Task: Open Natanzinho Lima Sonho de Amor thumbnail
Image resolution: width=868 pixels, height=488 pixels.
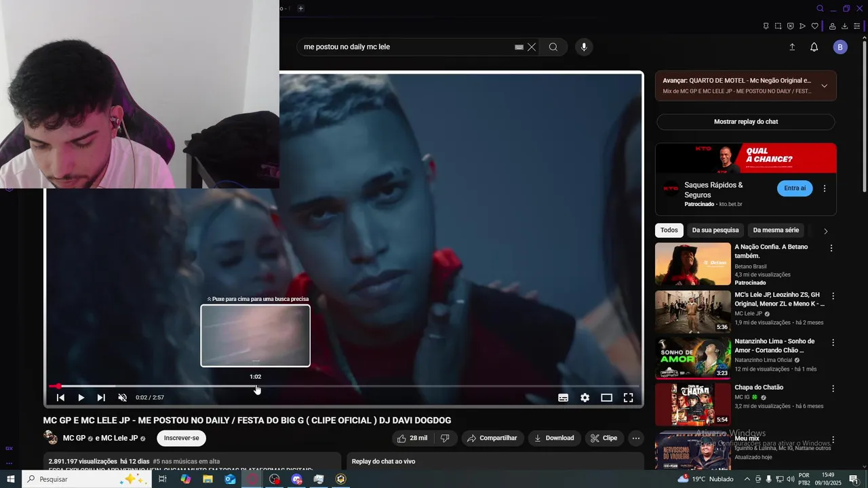Action: [693, 358]
